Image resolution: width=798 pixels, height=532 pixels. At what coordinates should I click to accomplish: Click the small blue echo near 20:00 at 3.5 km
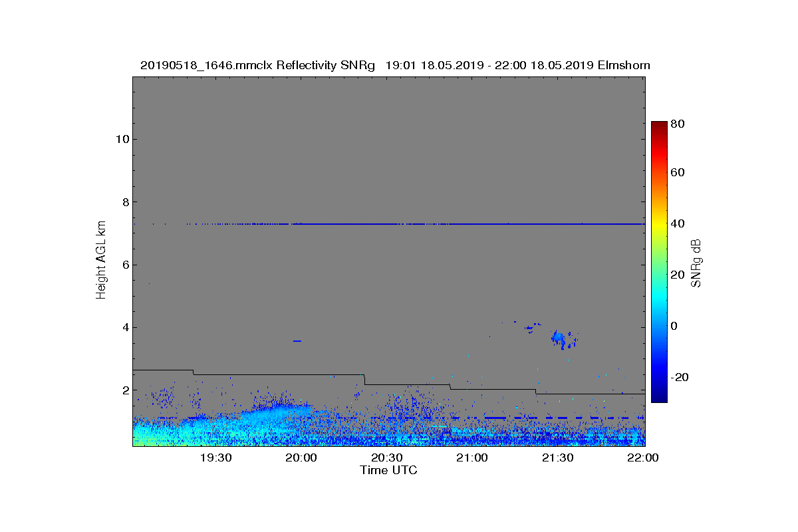(297, 341)
